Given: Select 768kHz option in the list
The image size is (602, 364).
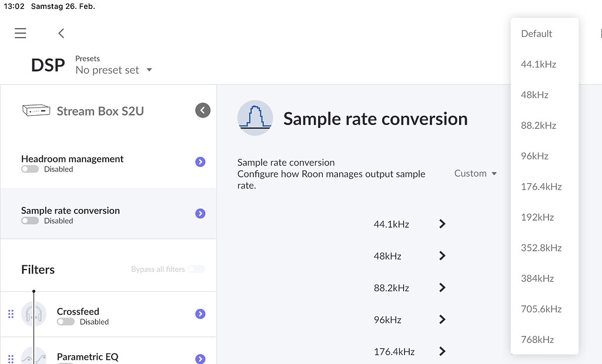Looking at the screenshot, I should point(537,339).
